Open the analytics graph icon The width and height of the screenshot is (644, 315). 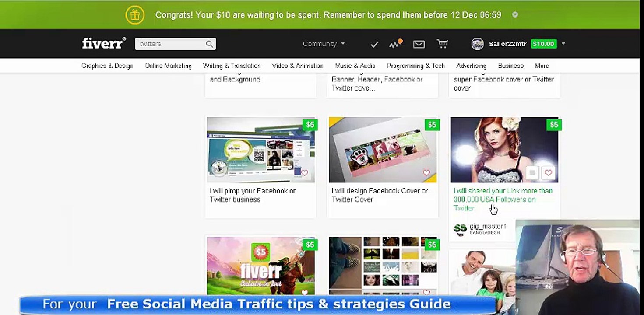coord(396,44)
